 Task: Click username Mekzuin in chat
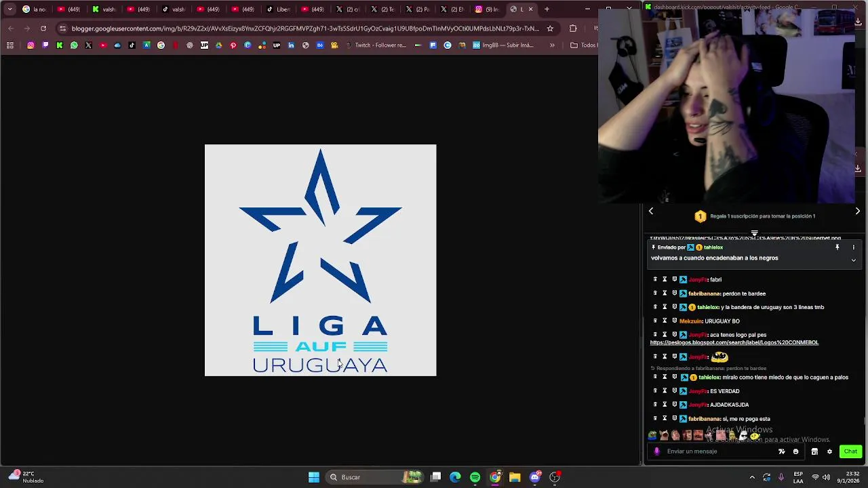[x=690, y=321]
